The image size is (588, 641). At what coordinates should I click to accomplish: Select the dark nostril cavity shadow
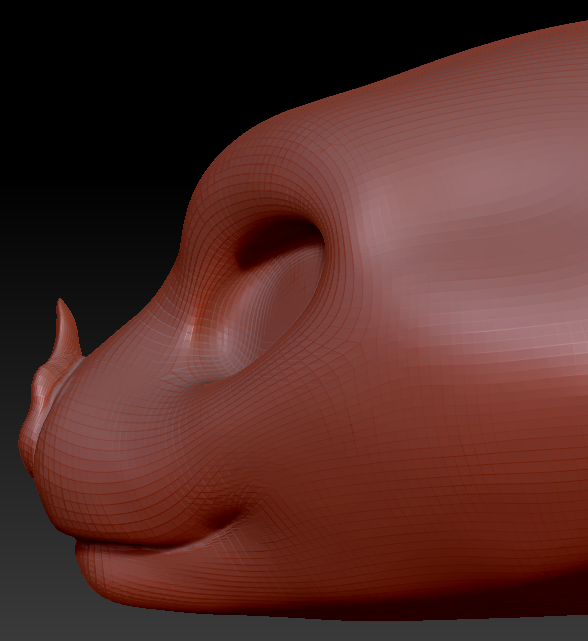point(278,242)
